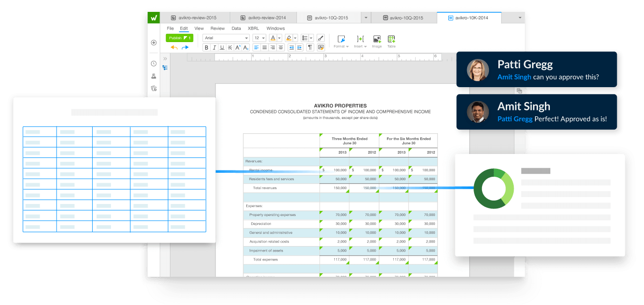
Task: Open fill color dropdown arrow
Action: click(x=295, y=38)
